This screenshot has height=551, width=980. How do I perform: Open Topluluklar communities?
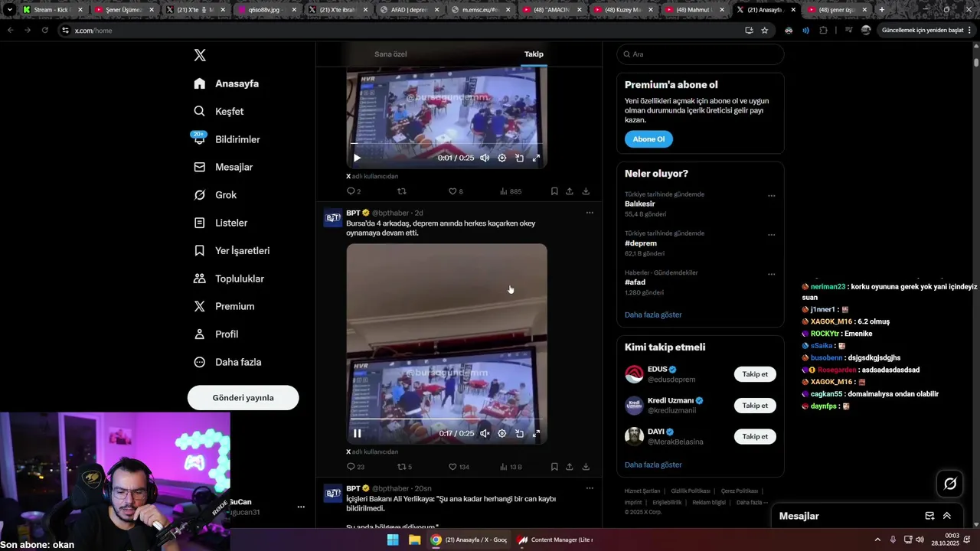click(x=229, y=279)
